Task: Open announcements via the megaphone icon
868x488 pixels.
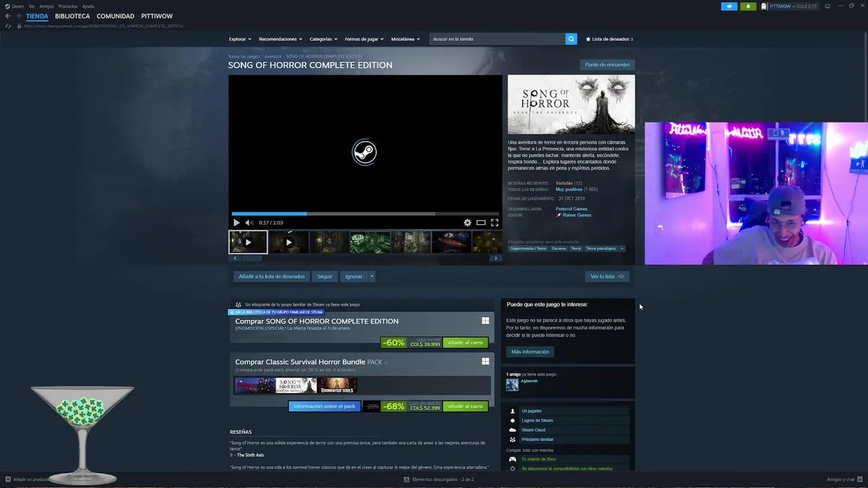Action: (x=729, y=6)
